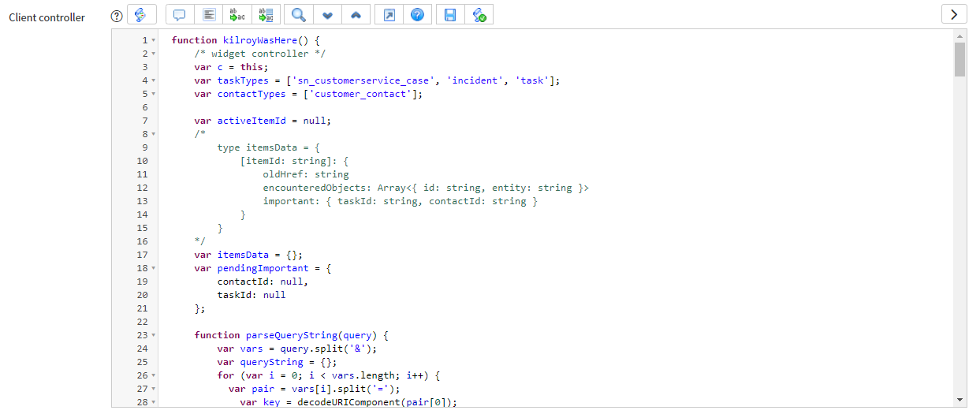The height and width of the screenshot is (414, 980).
Task: Click the save floppy disk icon
Action: click(450, 14)
